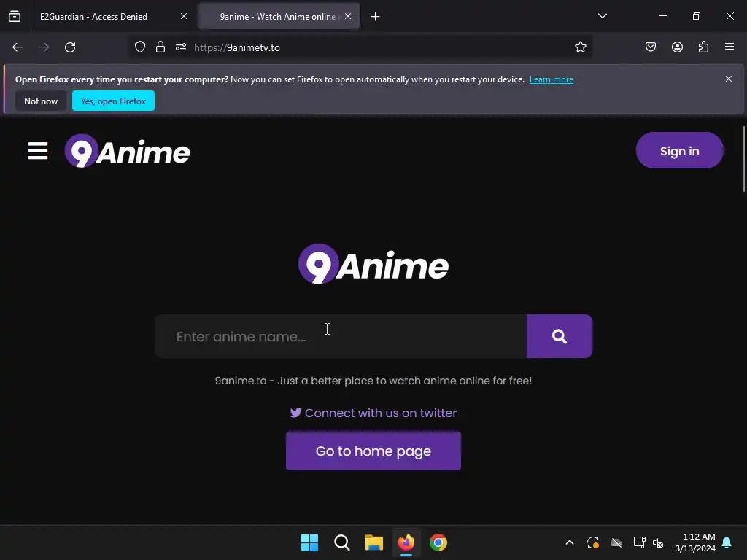Viewport: 747px width, 560px height.
Task: Open the tracking protection shield icon
Action: point(139,47)
